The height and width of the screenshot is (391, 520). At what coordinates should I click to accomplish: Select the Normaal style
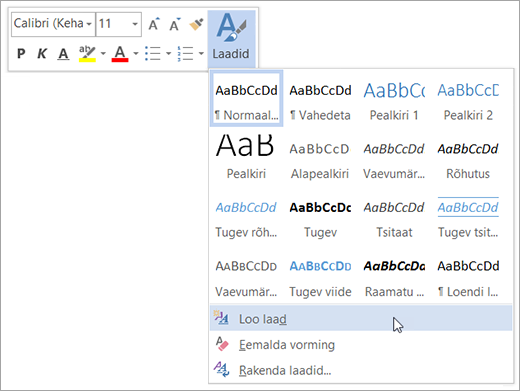(247, 98)
